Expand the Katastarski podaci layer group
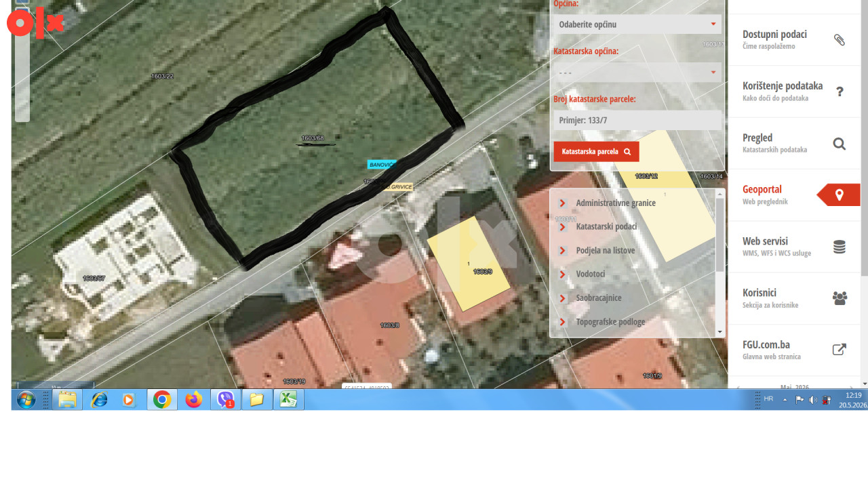The width and height of the screenshot is (868, 488). click(562, 226)
